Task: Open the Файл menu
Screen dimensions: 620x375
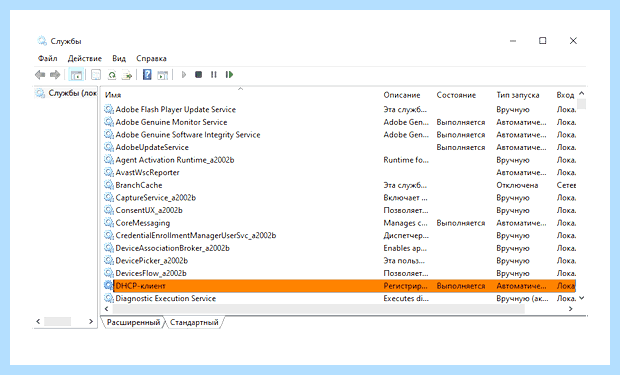Action: tap(47, 59)
